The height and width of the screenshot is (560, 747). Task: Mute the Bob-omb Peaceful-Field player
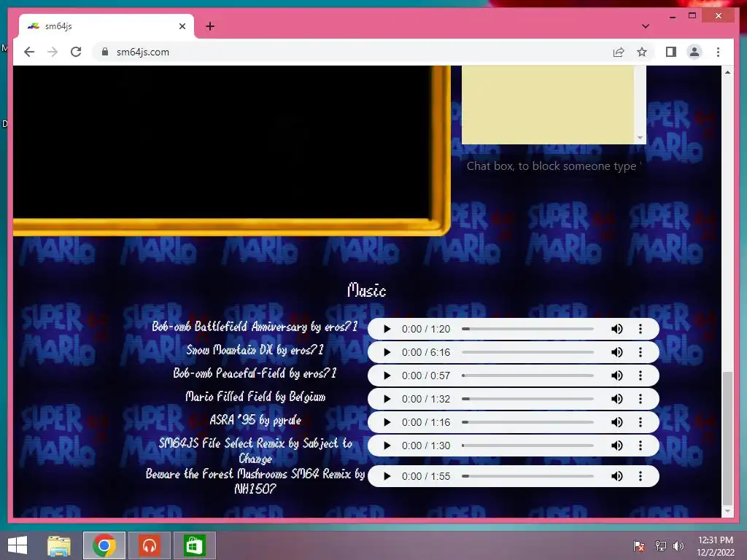pos(617,376)
